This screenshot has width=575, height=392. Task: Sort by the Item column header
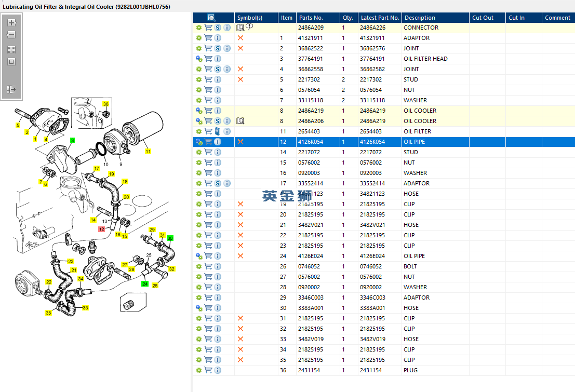(x=287, y=18)
